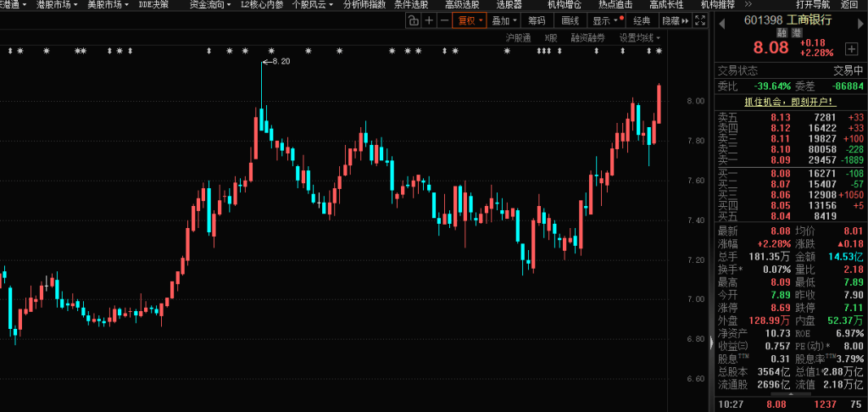Open the 港股市场 menu

(57, 4)
